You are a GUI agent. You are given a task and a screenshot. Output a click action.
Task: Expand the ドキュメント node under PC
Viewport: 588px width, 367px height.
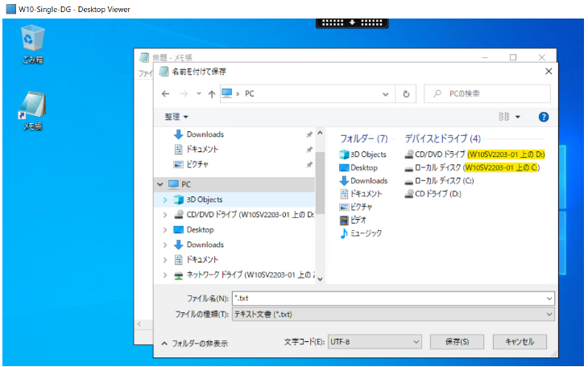(165, 259)
